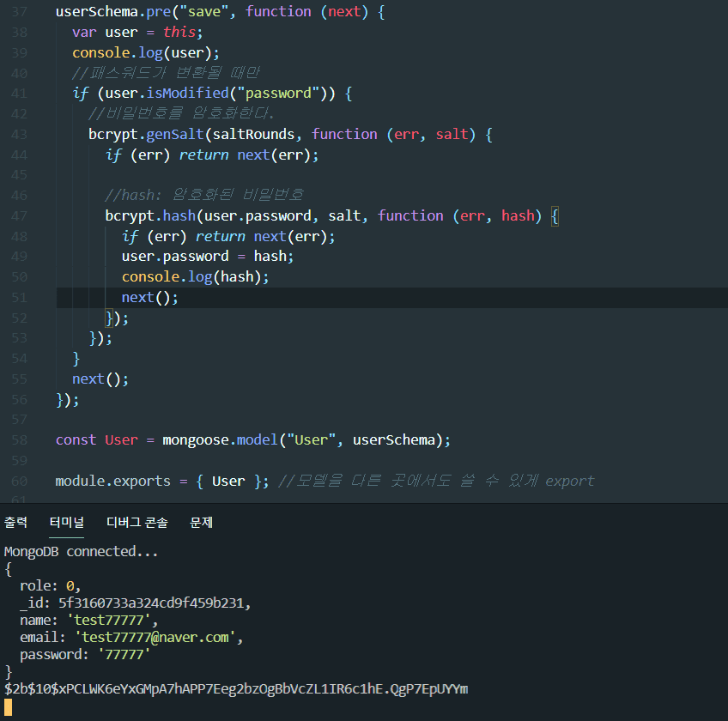Click 'if (err) return next(err);' on line 44
Screen dimensions: 728x721
212,154
